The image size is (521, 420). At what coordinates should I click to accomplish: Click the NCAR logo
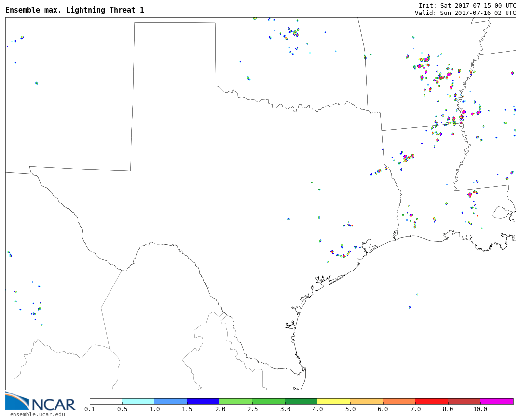point(41,403)
